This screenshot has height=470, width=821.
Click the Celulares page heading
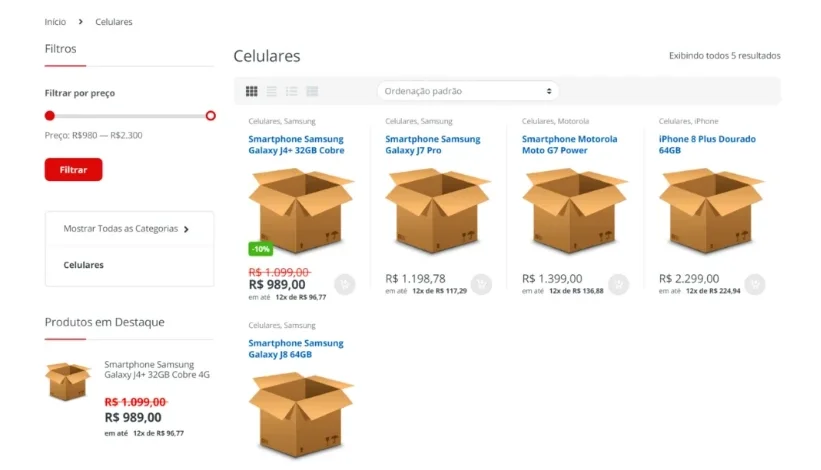[x=267, y=56]
